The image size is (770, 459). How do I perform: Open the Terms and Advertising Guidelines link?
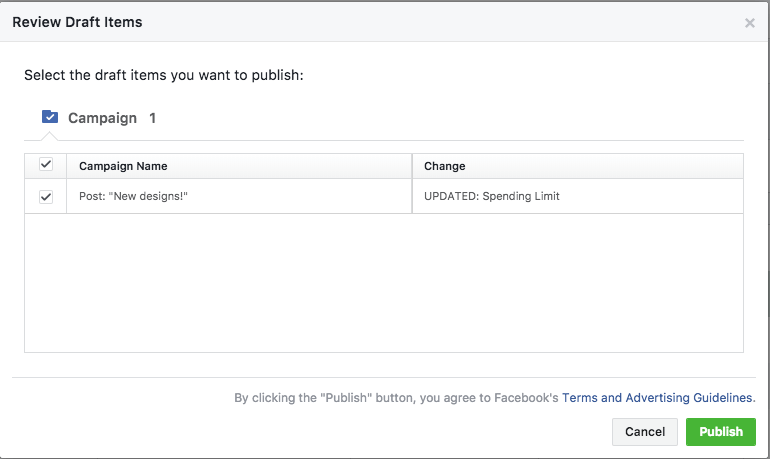click(x=657, y=398)
